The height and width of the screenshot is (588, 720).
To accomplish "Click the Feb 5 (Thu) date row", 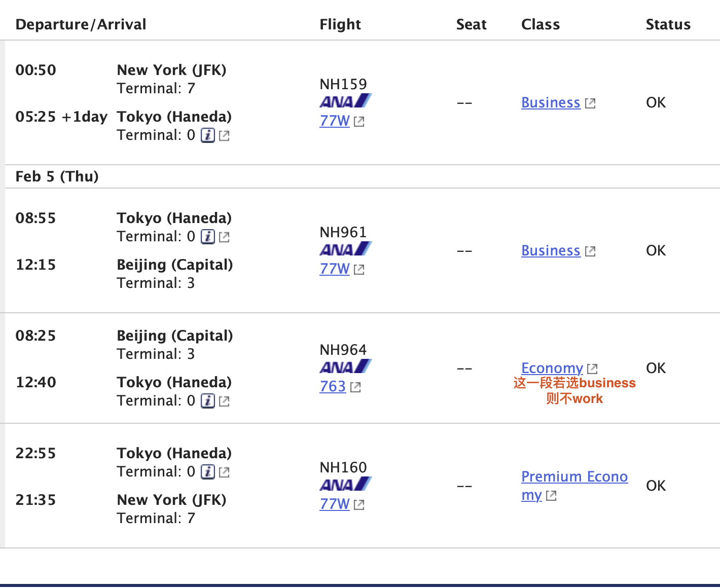I will pos(57,176).
